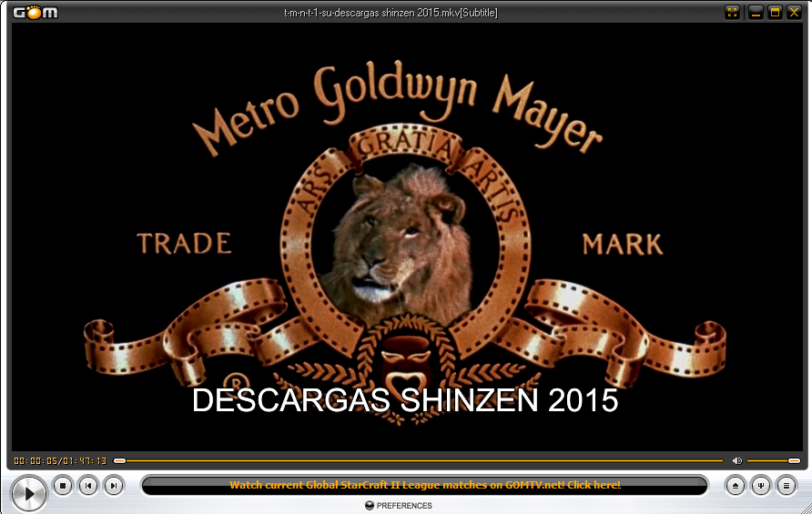Jump to the previous track
The image size is (812, 514).
pos(88,486)
